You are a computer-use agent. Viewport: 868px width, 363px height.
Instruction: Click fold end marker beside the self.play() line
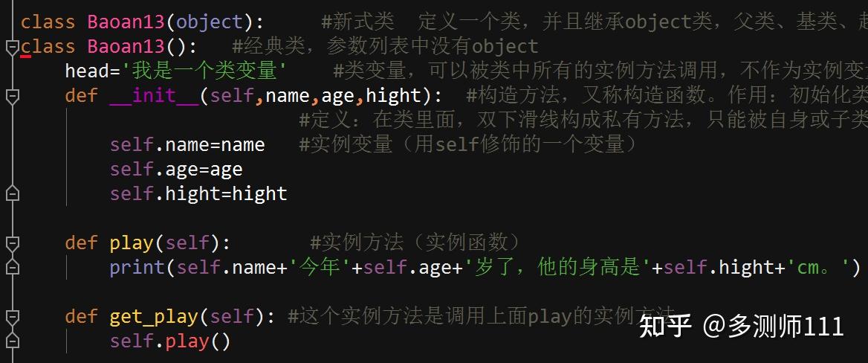[11, 341]
